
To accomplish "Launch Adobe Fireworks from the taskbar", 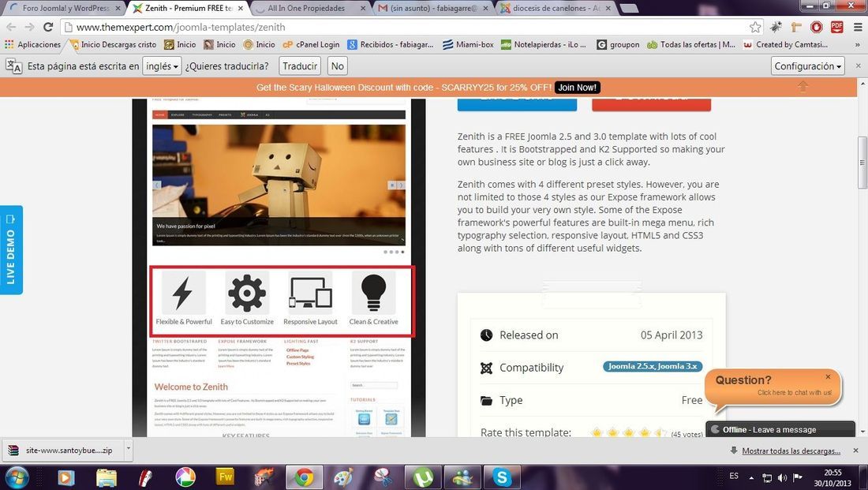I will [x=225, y=477].
